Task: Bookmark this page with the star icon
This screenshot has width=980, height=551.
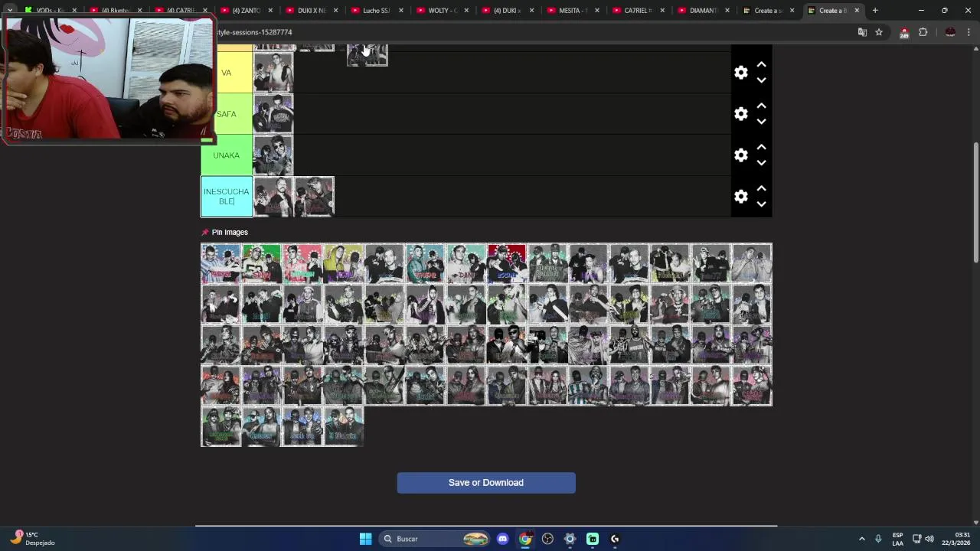Action: pyautogui.click(x=879, y=32)
